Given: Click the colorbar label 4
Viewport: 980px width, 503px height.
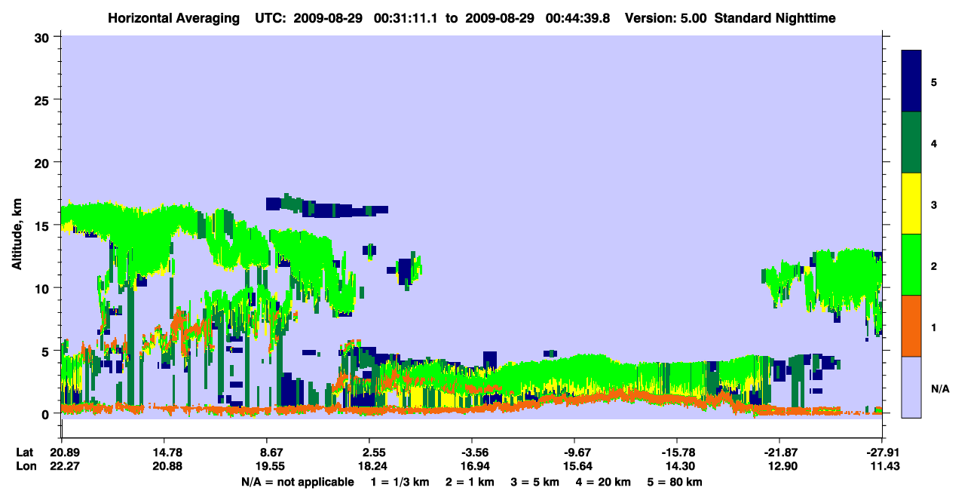Looking at the screenshot, I should tap(934, 143).
